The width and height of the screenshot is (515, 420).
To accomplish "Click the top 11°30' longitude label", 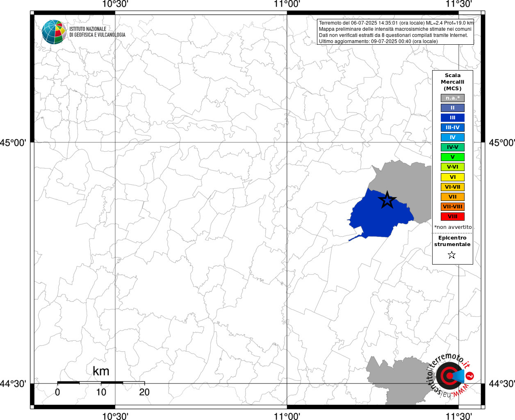I will click(459, 4).
